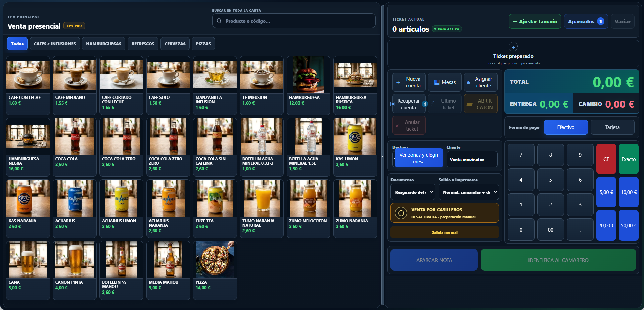Image resolution: width=644 pixels, height=310 pixels.
Task: Click the HAMBURGUESA NEGRA product photo
Action: point(28,137)
